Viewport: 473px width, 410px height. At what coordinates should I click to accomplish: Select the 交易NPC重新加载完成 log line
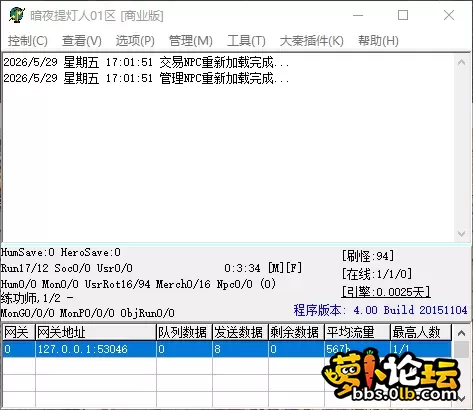pos(146,62)
